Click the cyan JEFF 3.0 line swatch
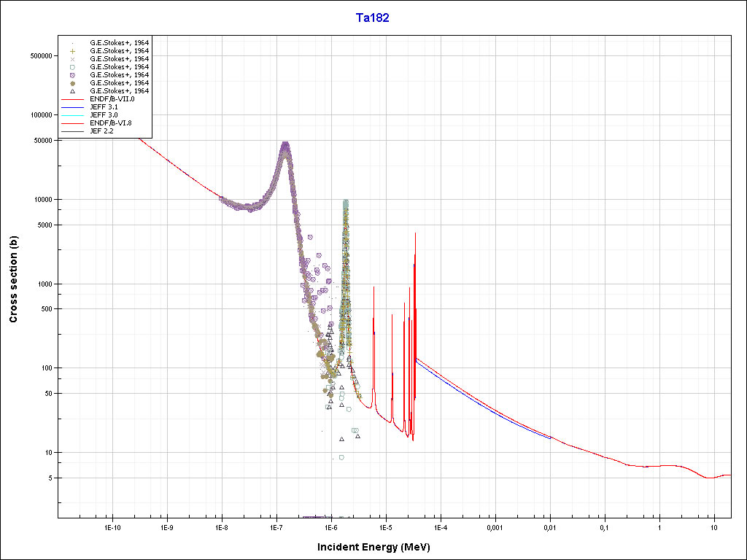 click(x=72, y=115)
